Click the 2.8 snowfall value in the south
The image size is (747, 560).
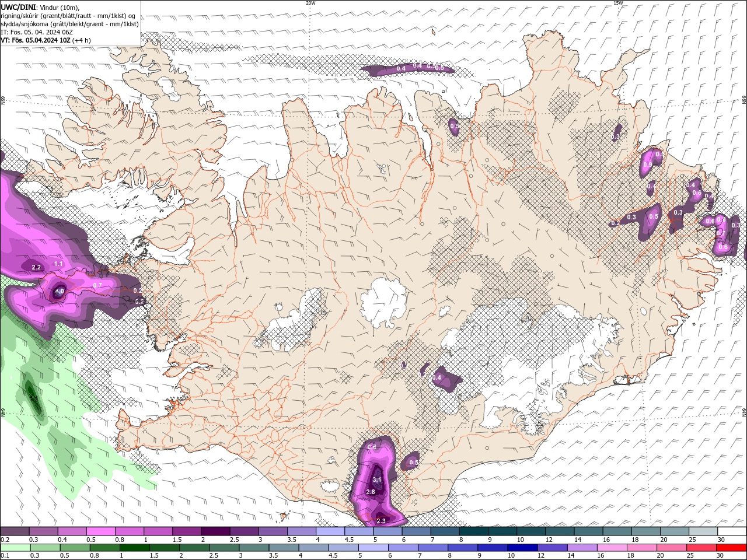[x=370, y=492]
